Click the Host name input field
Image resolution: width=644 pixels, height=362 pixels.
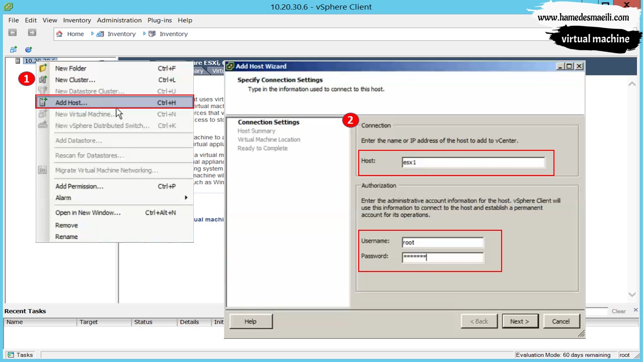click(x=473, y=162)
